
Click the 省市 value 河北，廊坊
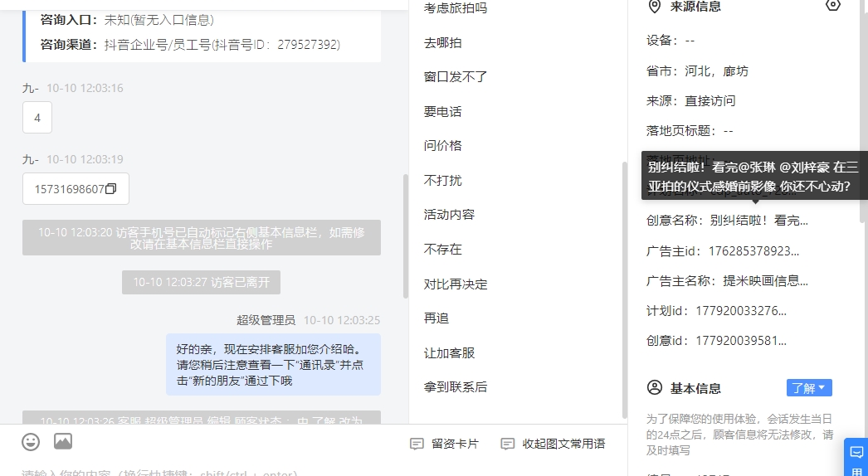coord(716,70)
